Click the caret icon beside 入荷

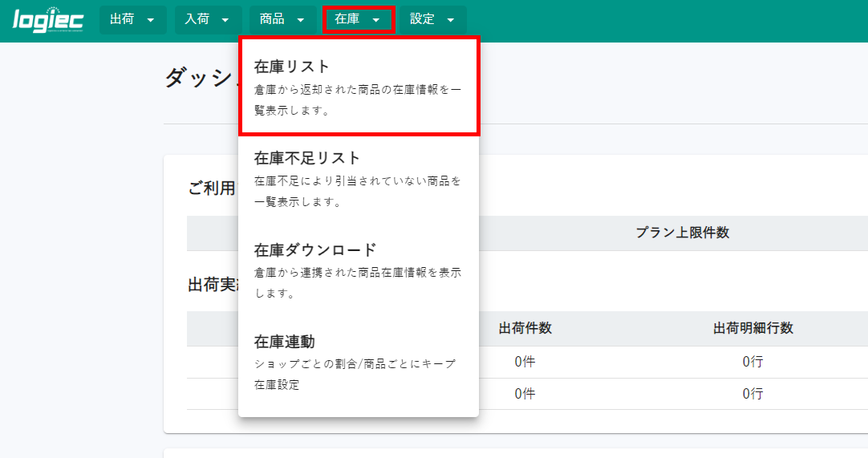226,20
